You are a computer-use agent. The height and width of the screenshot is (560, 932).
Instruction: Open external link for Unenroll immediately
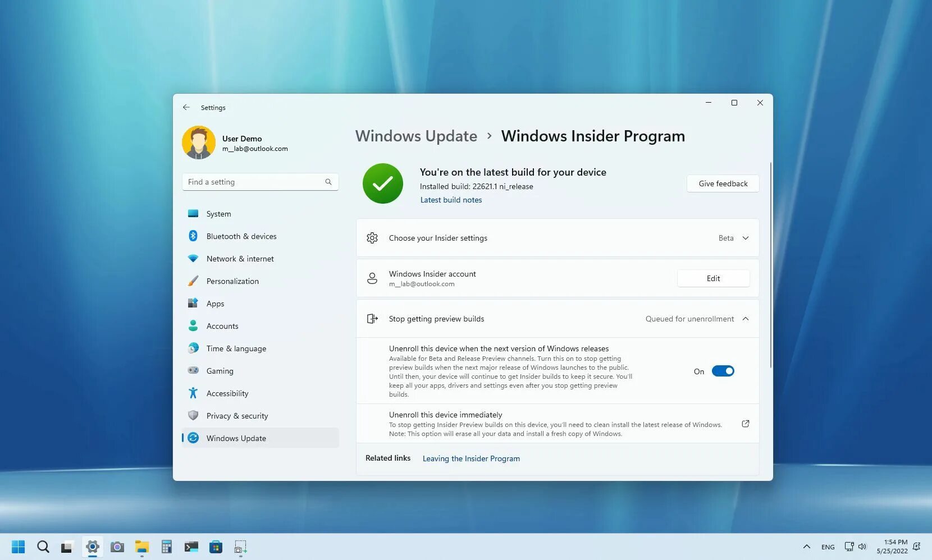pos(746,424)
